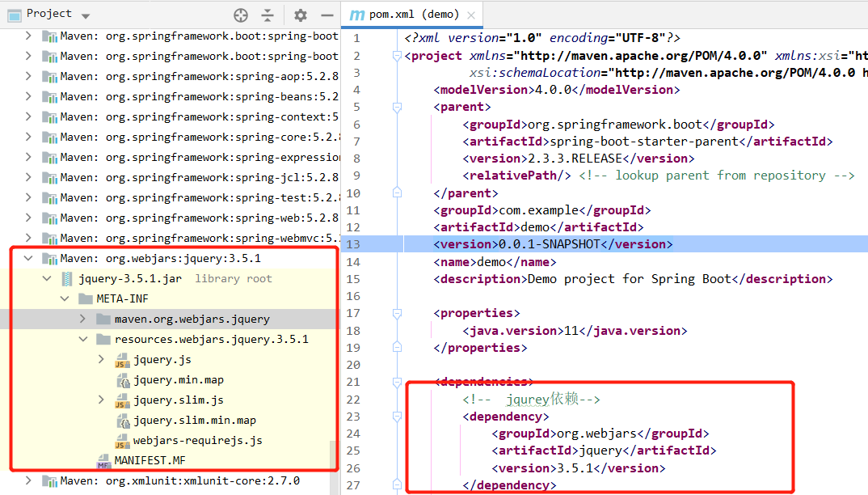Select MANIFEST.MF file icon

tap(103, 461)
